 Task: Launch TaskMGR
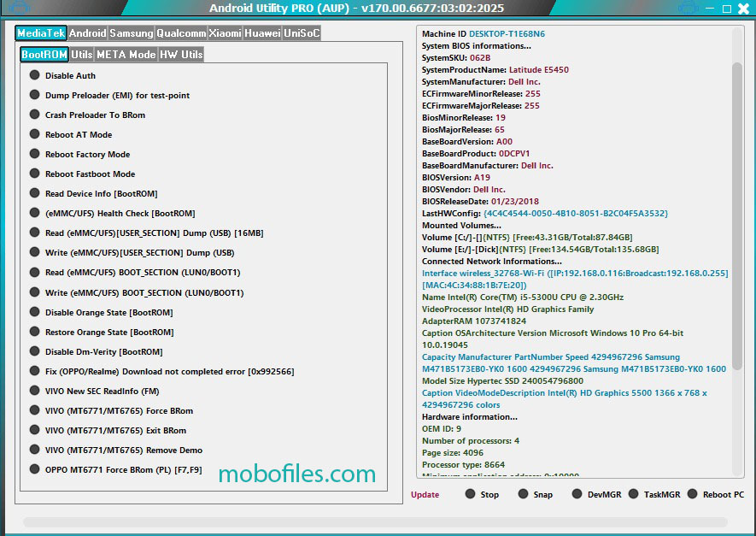654,494
